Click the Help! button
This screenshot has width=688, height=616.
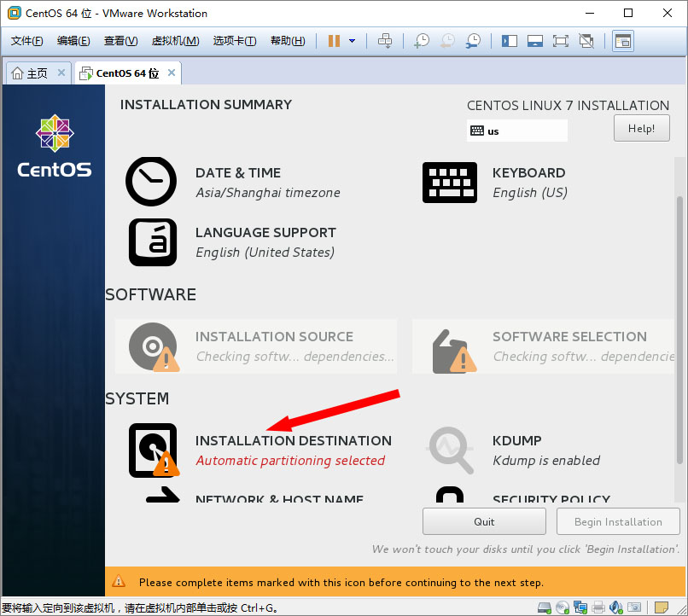pos(641,128)
